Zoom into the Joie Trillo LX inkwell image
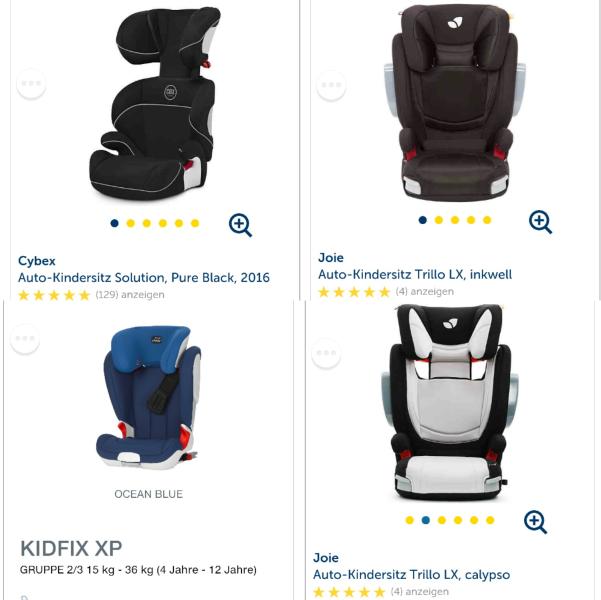The width and height of the screenshot is (601, 600). tap(540, 222)
